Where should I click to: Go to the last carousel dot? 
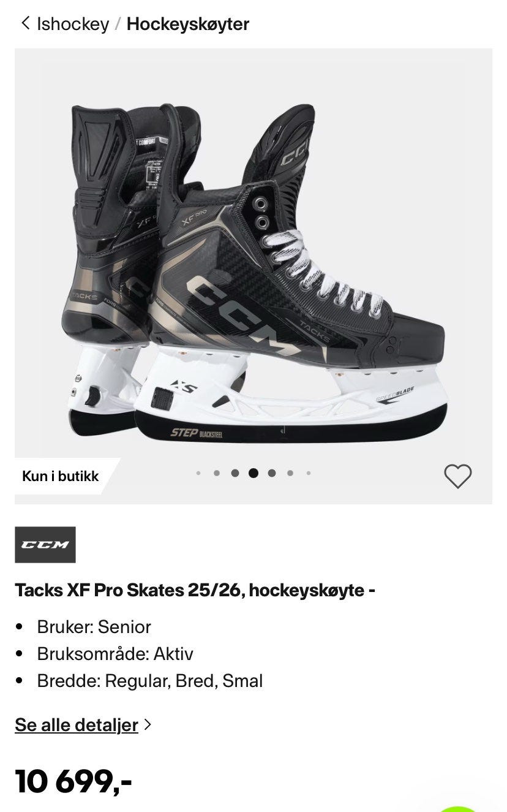tap(309, 473)
